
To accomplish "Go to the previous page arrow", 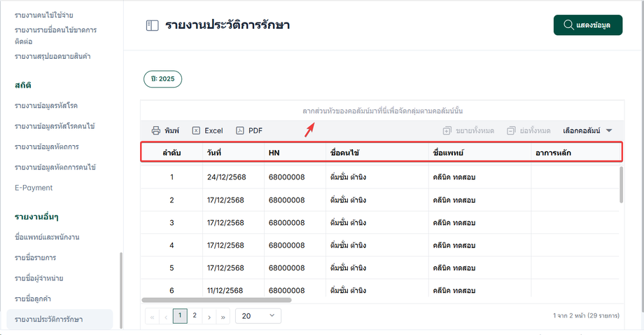I will 166,317.
